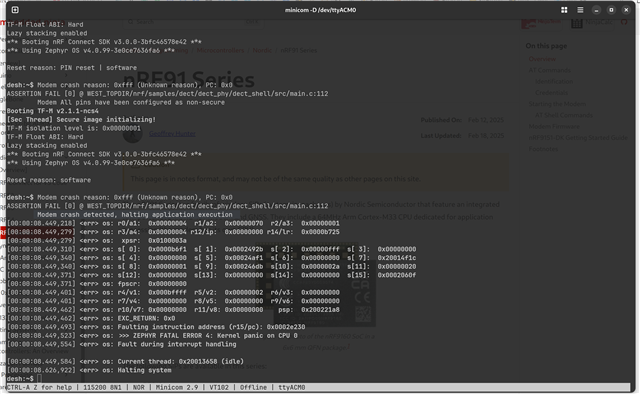
Task: Click the 'Minicom 2.9' status bar entry
Action: coord(177,387)
